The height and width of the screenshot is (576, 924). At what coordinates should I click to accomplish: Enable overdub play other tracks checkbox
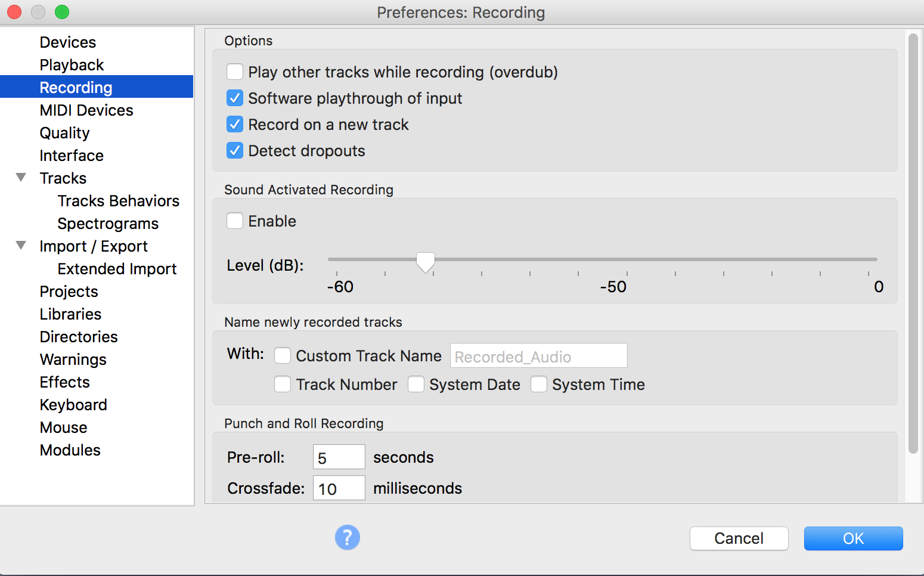coord(235,72)
